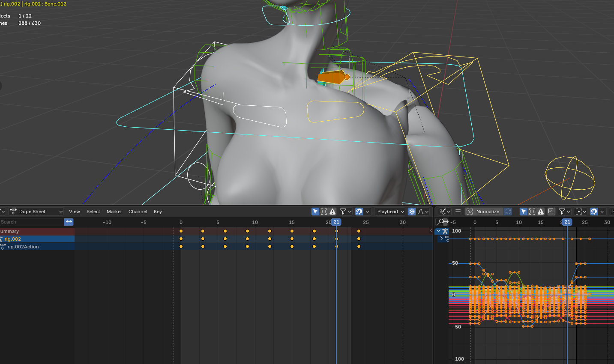Toggle the Dope Sheet snapping magnet icon
This screenshot has height=364, width=614.
point(359,212)
